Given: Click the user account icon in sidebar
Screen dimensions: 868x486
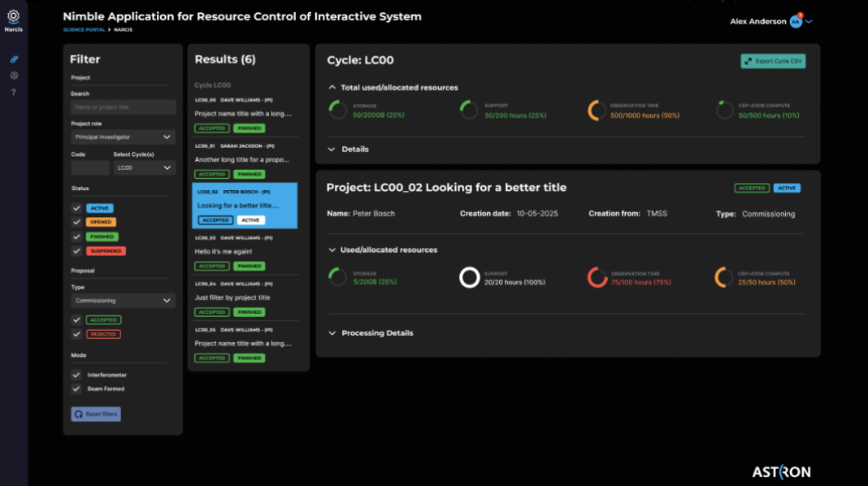Looking at the screenshot, I should [x=13, y=76].
